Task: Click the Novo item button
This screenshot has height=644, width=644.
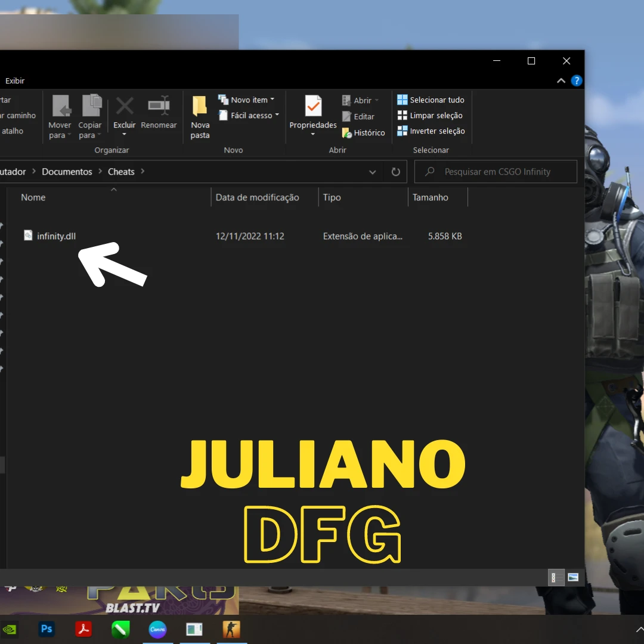Action: pyautogui.click(x=246, y=100)
